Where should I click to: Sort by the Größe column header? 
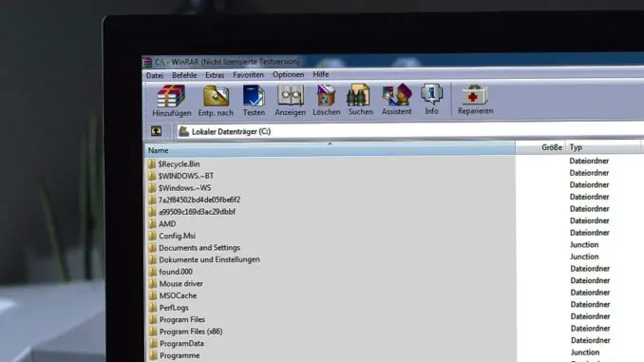[x=540, y=147]
